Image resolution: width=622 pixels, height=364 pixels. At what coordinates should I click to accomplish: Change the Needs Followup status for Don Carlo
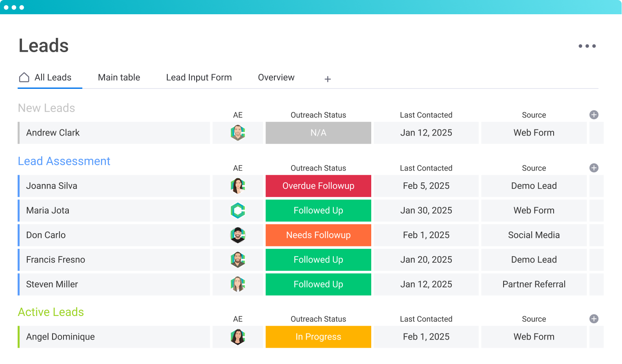click(318, 235)
